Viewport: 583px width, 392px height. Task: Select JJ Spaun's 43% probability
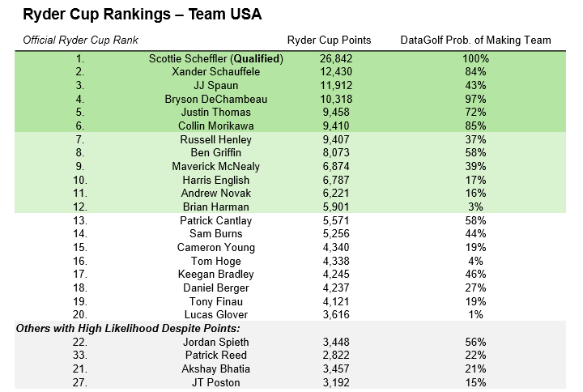pos(475,86)
